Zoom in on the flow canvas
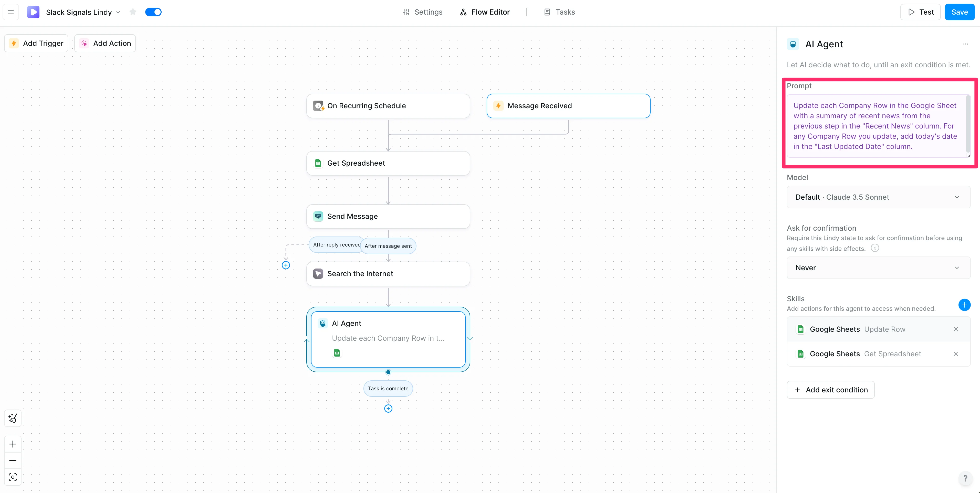This screenshot has height=493, width=980. pyautogui.click(x=13, y=444)
